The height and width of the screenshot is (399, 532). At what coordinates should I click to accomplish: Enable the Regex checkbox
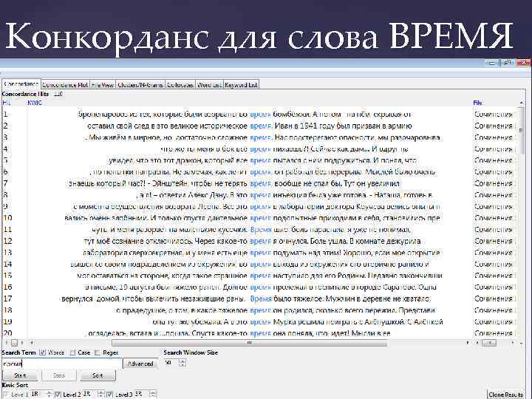pos(98,352)
